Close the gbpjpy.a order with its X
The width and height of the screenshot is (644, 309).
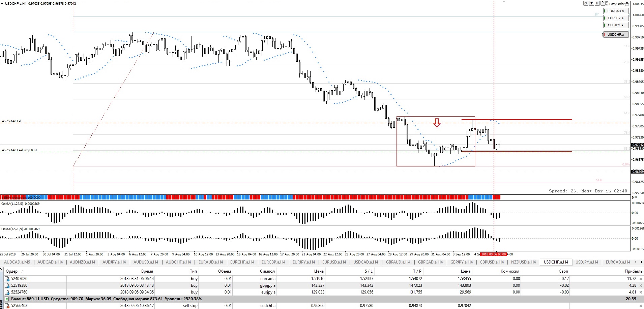pyautogui.click(x=641, y=285)
